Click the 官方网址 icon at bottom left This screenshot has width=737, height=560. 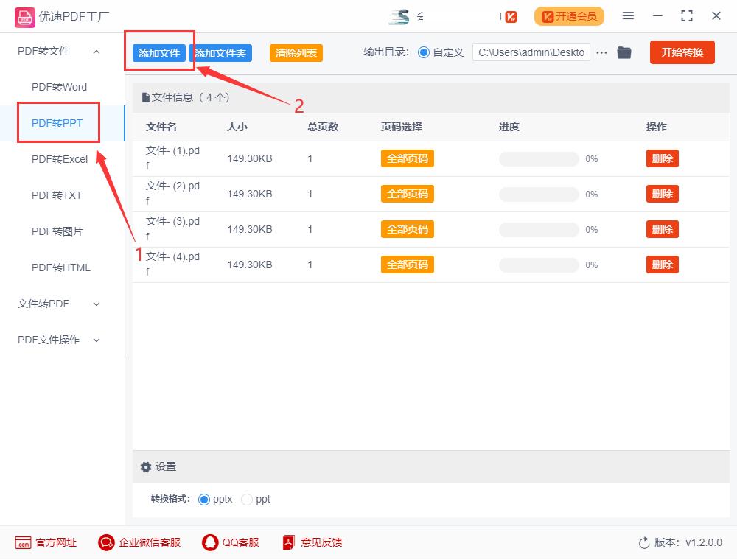(x=21, y=542)
